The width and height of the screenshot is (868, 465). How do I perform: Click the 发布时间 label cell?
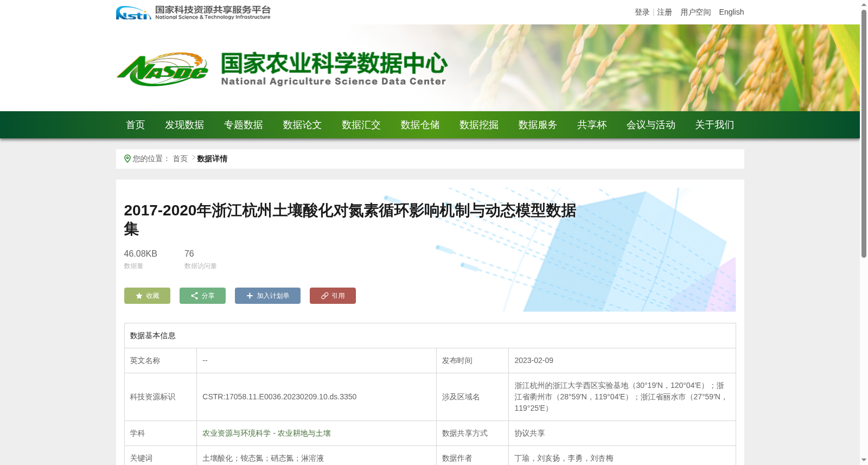pyautogui.click(x=473, y=361)
